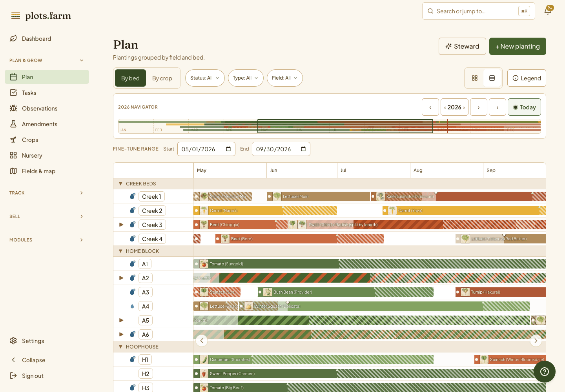Open the notifications bell
This screenshot has height=392, width=565.
click(548, 11)
